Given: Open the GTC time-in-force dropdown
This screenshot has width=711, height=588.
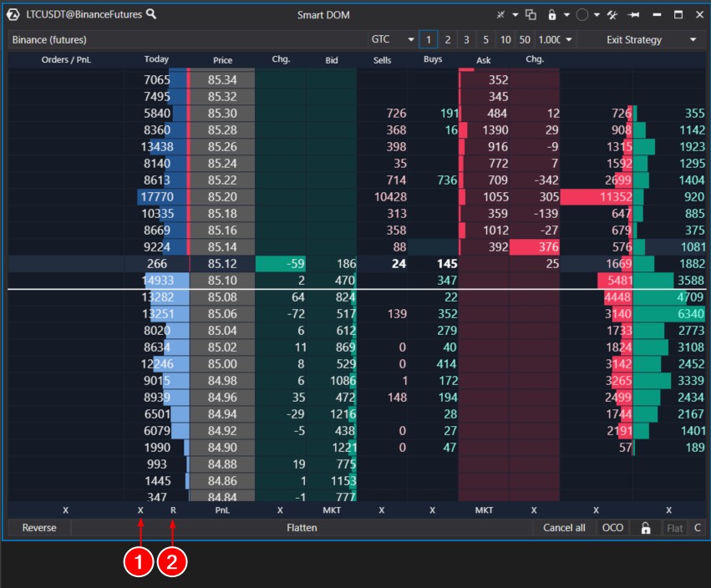Looking at the screenshot, I should 393,39.
